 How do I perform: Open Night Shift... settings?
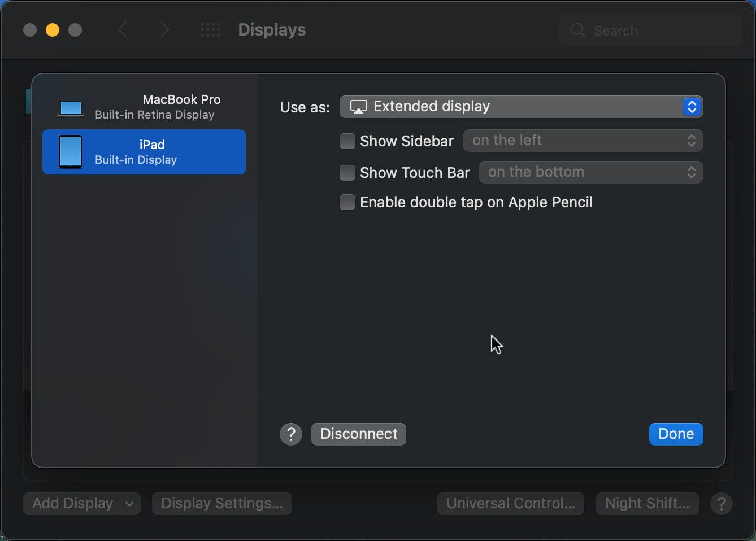(647, 503)
